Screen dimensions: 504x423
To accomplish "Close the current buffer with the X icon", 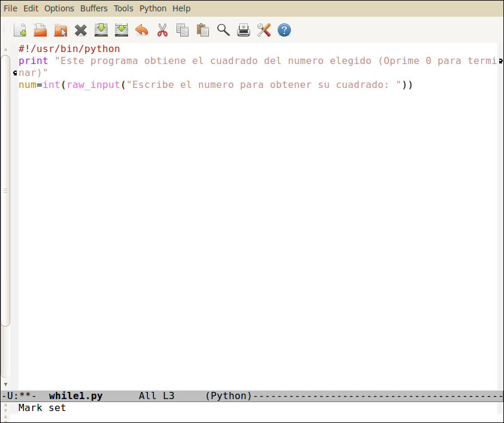I will coord(81,30).
